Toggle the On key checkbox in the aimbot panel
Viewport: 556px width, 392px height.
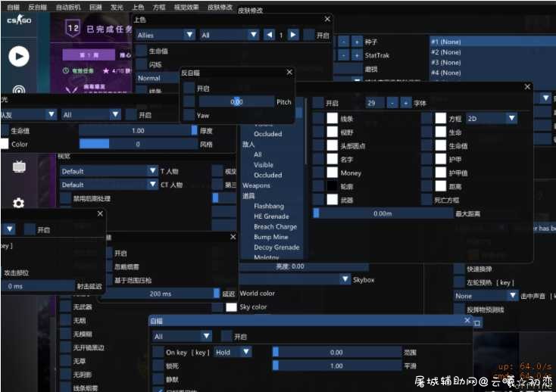click(x=158, y=353)
